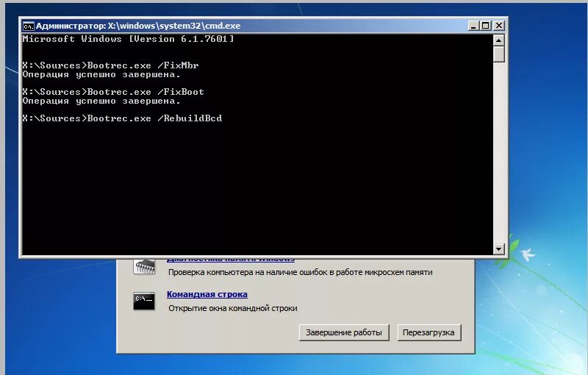
Task: Click the Bootrec.exe /FixMbr command line
Action: click(110, 65)
